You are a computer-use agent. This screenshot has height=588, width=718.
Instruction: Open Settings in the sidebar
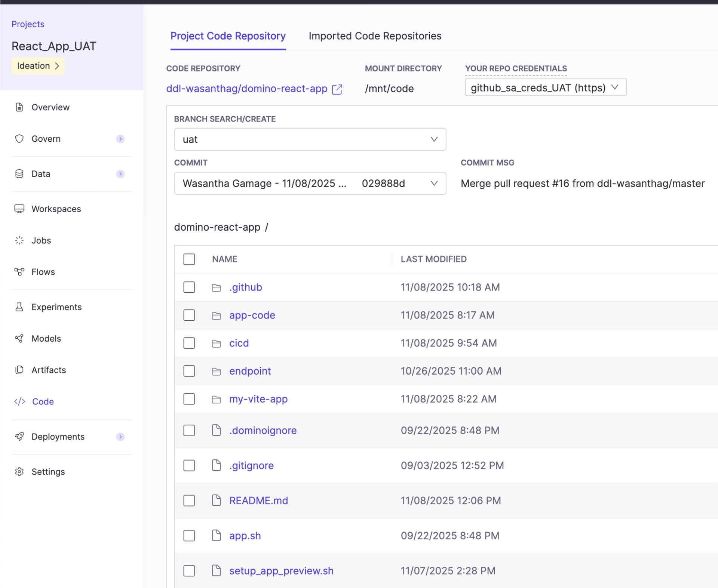pos(48,472)
